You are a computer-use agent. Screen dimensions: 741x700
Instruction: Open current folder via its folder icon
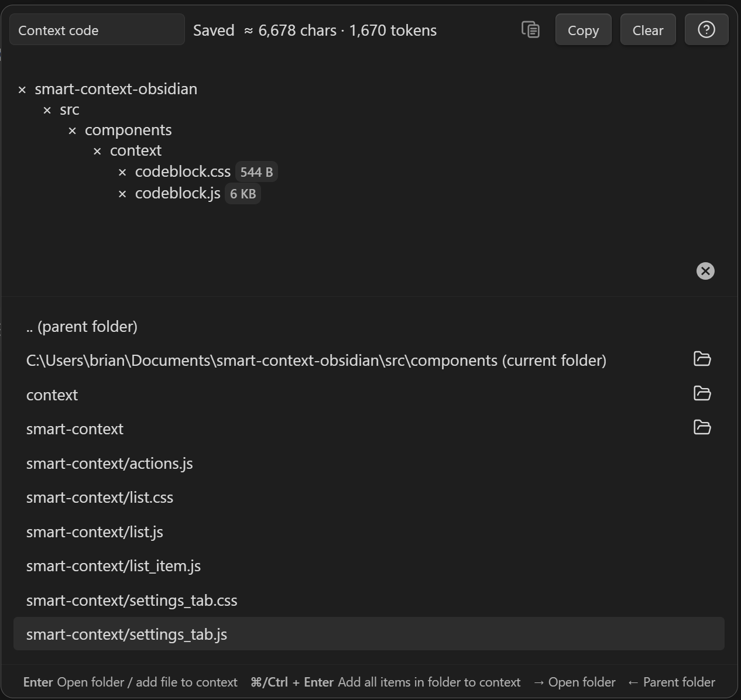702,359
